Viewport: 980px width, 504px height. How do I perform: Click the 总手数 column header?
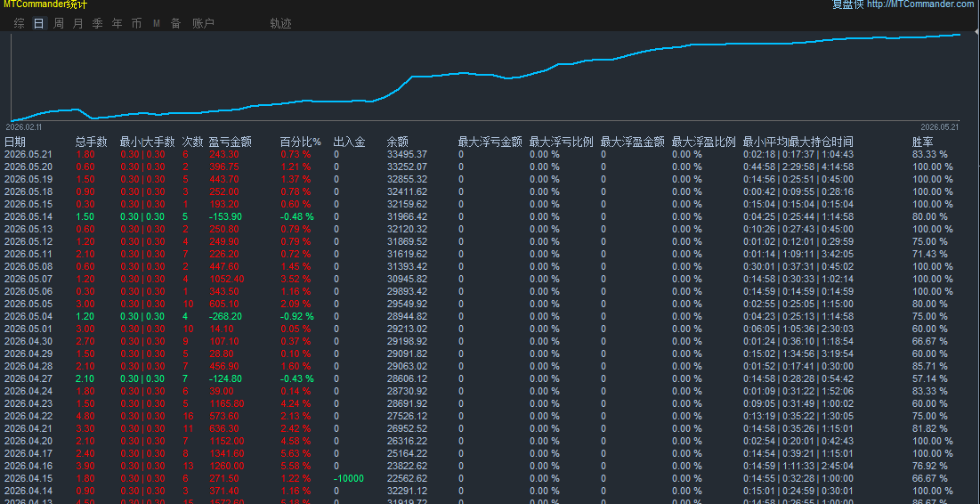tap(92, 142)
